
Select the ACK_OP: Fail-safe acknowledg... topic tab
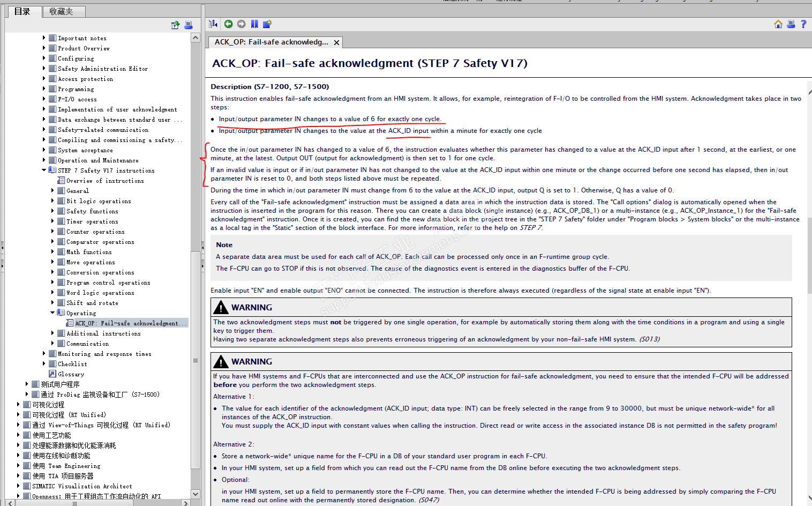(x=271, y=42)
